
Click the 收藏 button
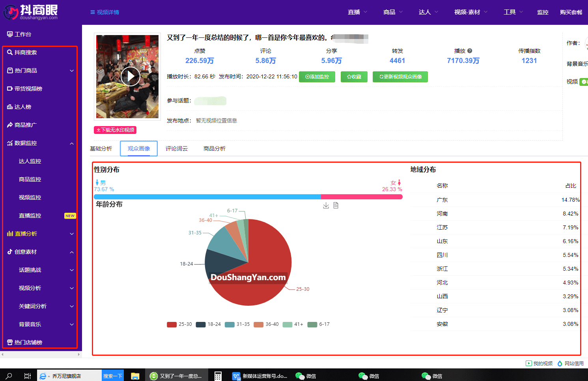[354, 77]
